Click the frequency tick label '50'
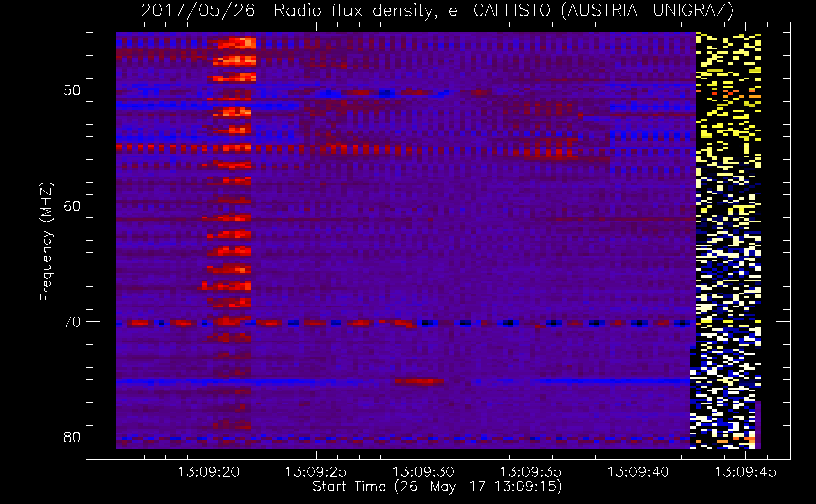 tap(72, 90)
